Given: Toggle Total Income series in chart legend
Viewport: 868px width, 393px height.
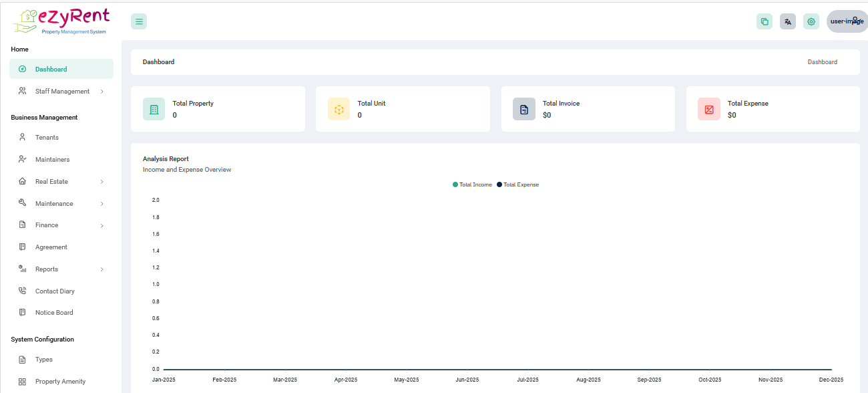Looking at the screenshot, I should [472, 184].
